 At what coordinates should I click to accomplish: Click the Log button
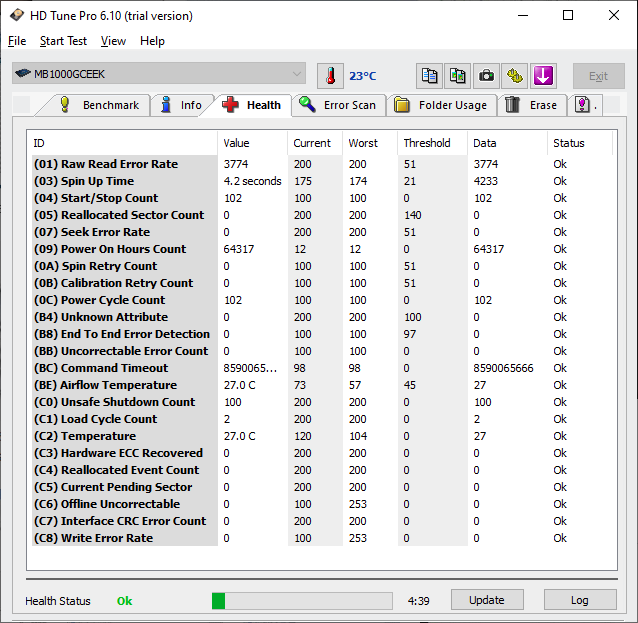pyautogui.click(x=580, y=600)
